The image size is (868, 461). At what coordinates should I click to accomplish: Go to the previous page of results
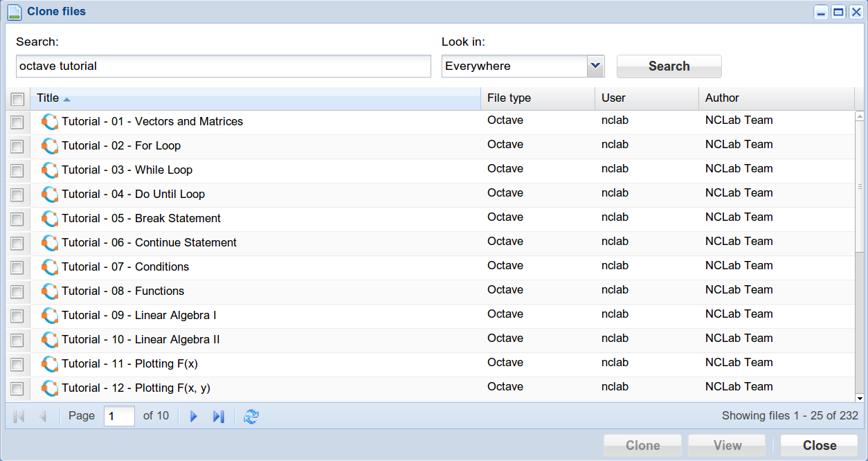coord(43,416)
